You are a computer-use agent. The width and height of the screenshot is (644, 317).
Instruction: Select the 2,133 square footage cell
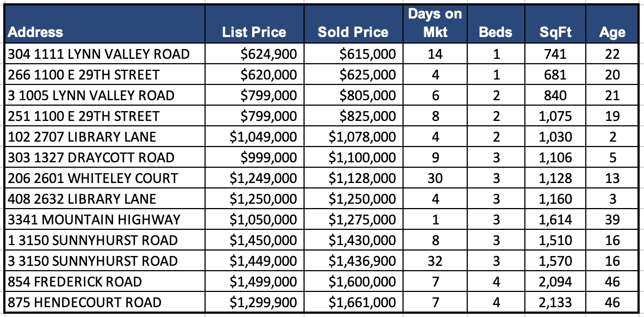(555, 302)
